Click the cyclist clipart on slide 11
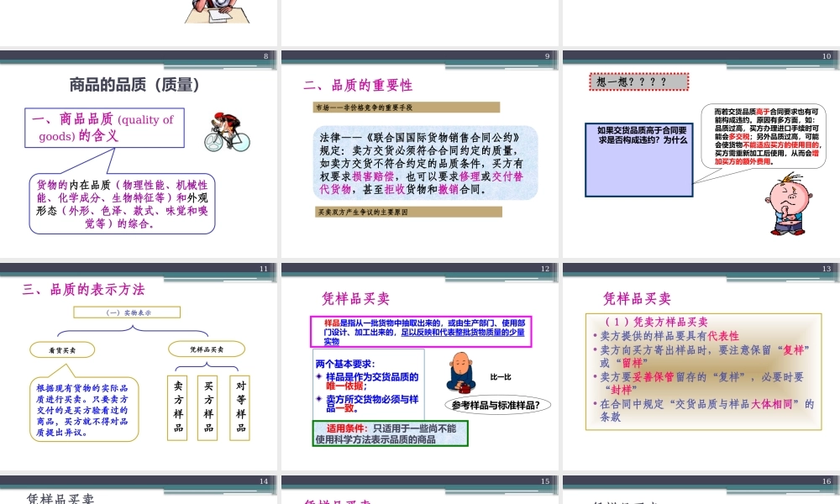This screenshot has width=840, height=504. point(227,132)
